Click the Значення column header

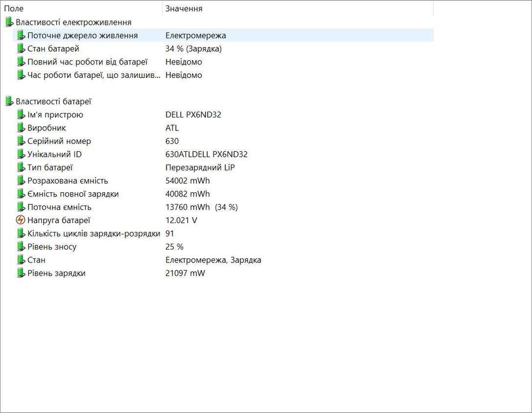(x=298, y=8)
